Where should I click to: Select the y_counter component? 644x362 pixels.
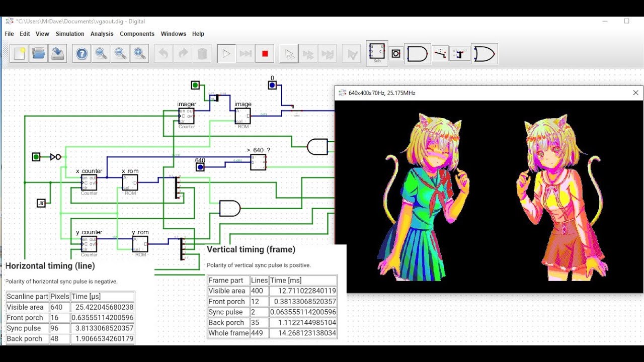89,244
